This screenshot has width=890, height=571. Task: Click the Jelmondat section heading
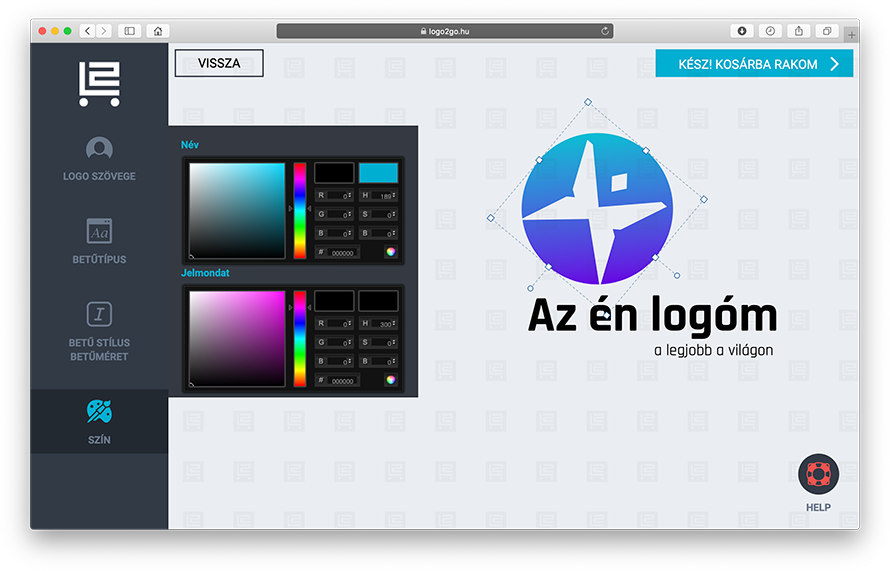click(205, 273)
